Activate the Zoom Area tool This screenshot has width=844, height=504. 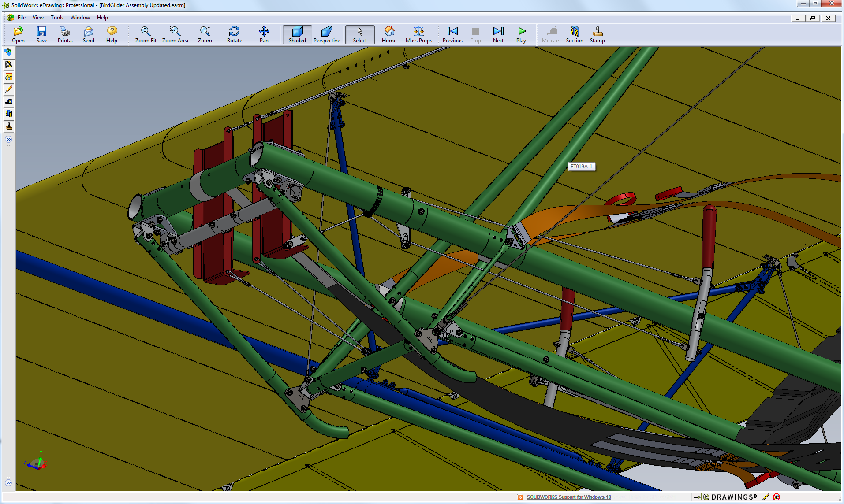(175, 34)
